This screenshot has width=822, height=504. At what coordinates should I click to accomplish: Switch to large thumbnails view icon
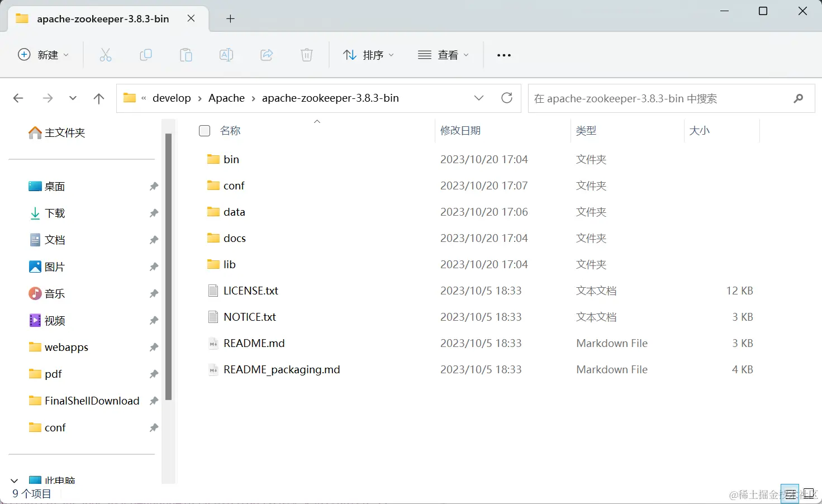click(x=809, y=494)
